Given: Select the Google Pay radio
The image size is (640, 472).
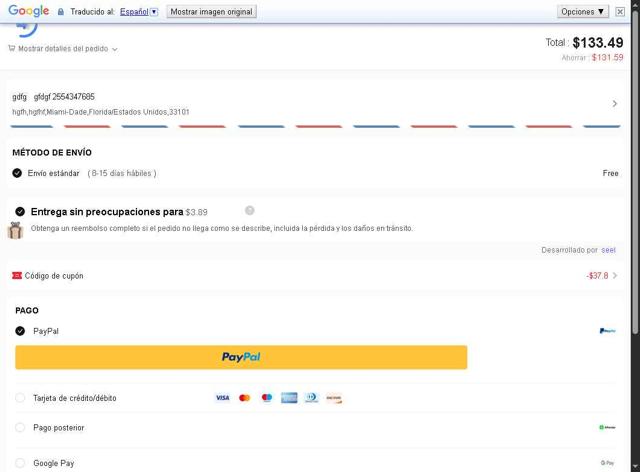Looking at the screenshot, I should click(x=20, y=463).
